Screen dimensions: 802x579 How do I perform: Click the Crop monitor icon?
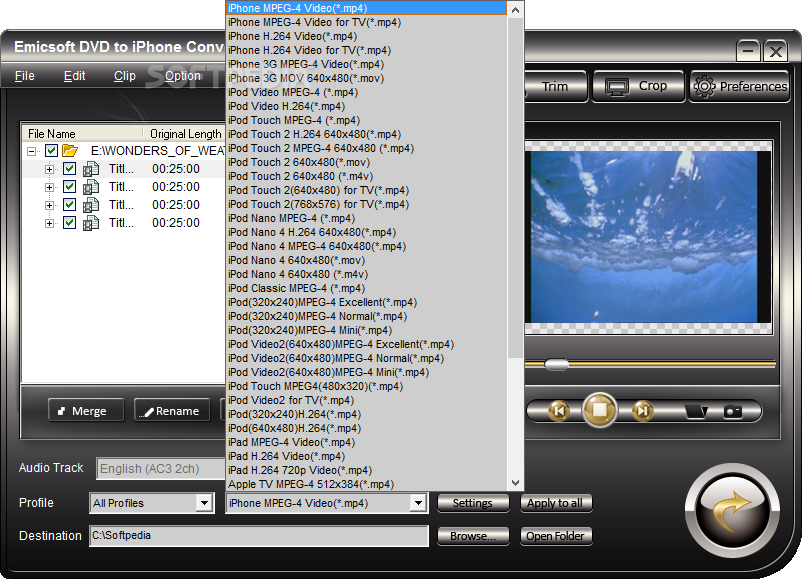coord(617,86)
